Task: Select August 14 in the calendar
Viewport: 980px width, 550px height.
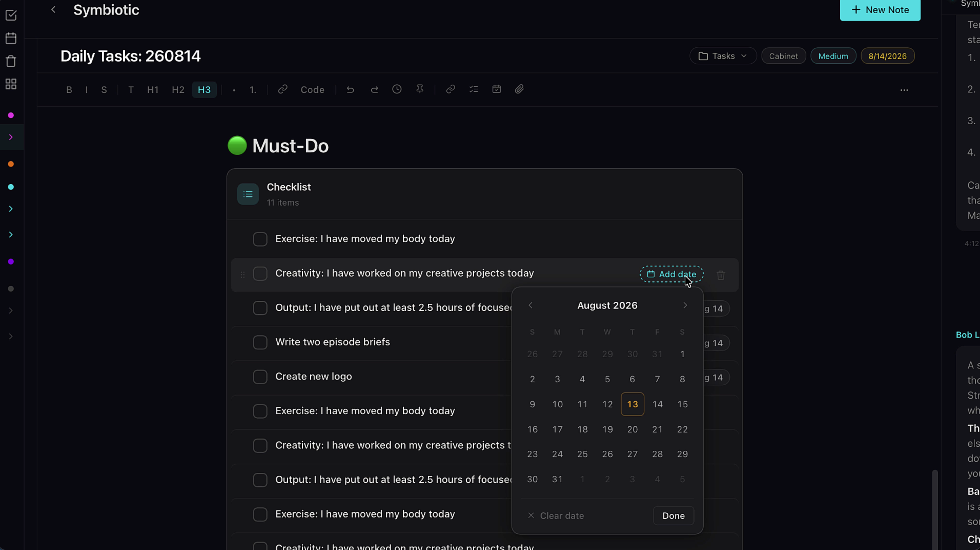Action: click(657, 404)
